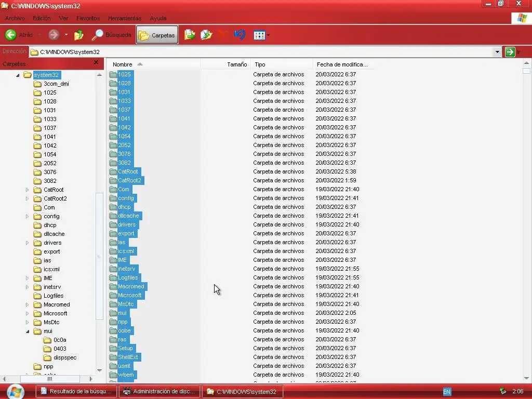The image size is (532, 399).
Task: Open the Herramientas menu
Action: 125,18
